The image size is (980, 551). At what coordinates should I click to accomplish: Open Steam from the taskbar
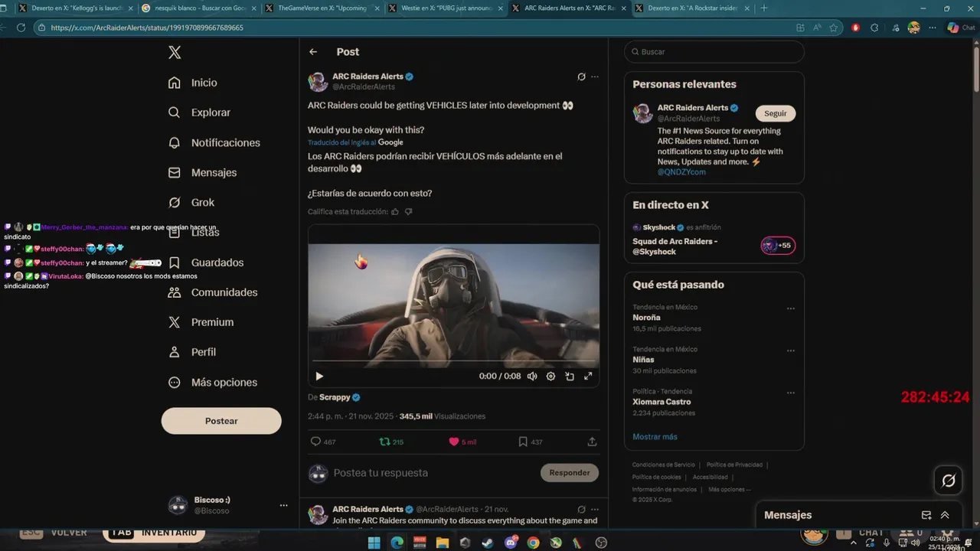pyautogui.click(x=488, y=543)
